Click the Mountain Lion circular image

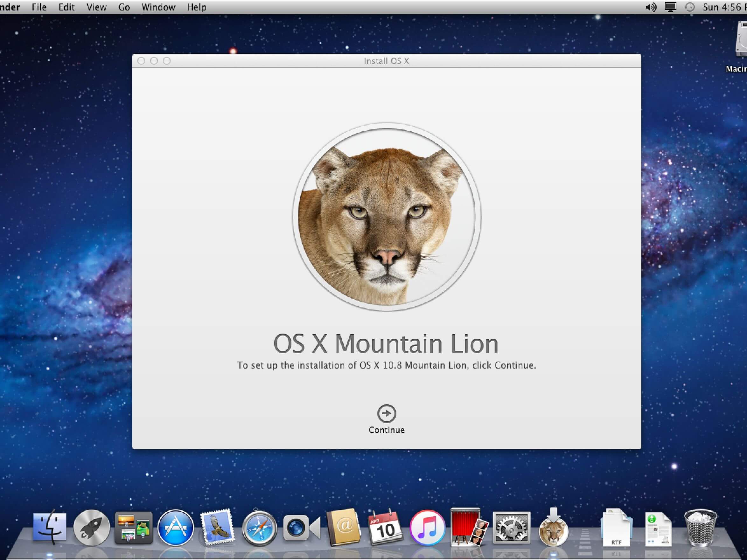pyautogui.click(x=387, y=217)
